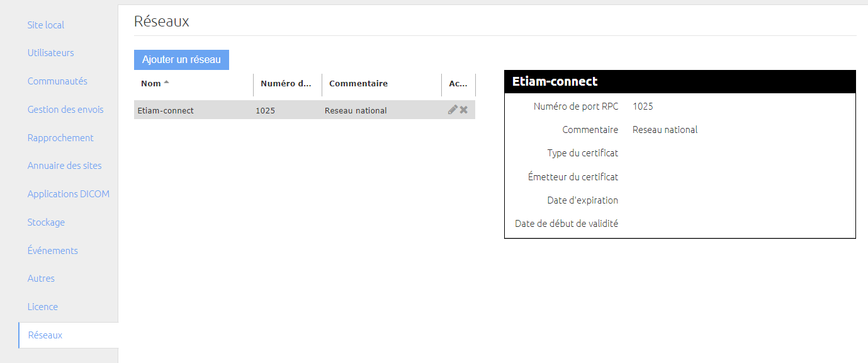
Task: Open the Licence page
Action: pyautogui.click(x=43, y=307)
